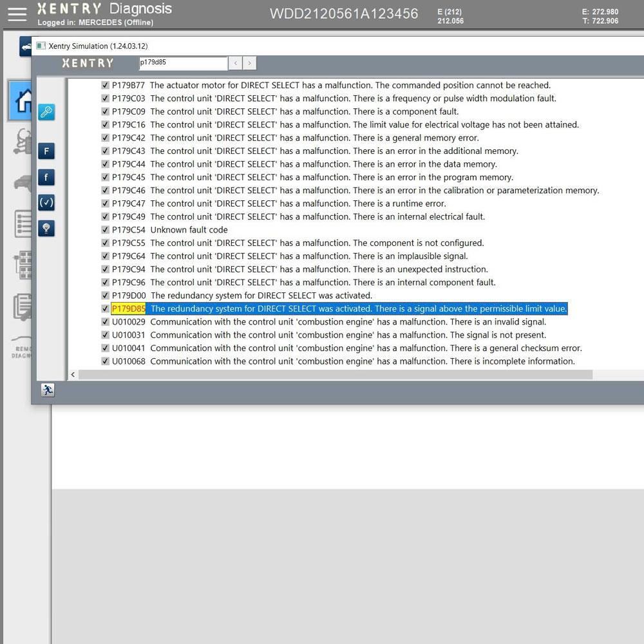Screen dimensions: 644x644
Task: Toggle checkbox for fault code P179C42
Action: pos(105,138)
